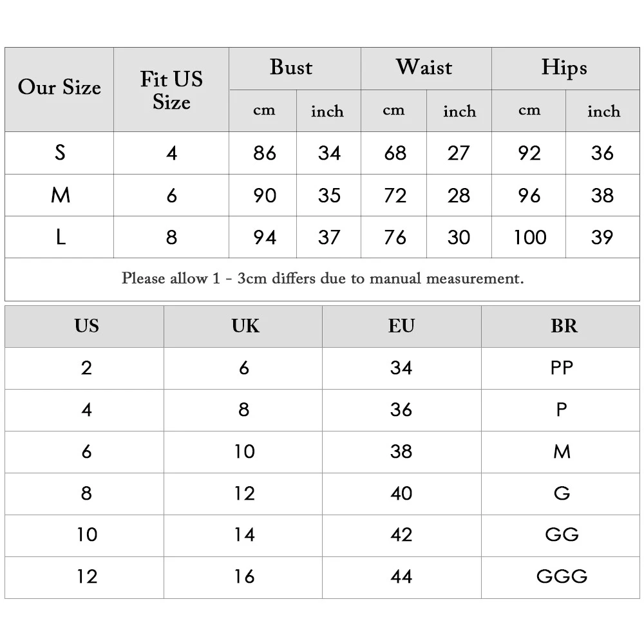Click the measurement note about 1 - 3cm
This screenshot has height=644, width=644.
(x=323, y=279)
